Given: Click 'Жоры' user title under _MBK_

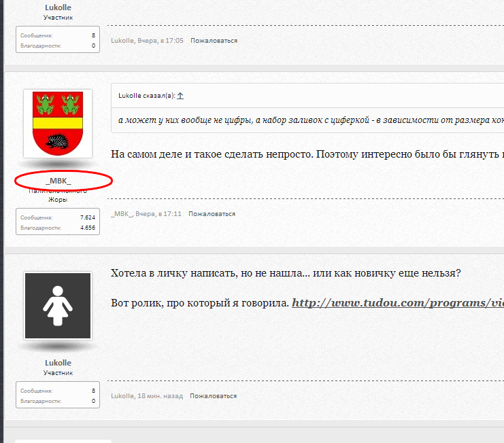Looking at the screenshot, I should [x=58, y=199].
